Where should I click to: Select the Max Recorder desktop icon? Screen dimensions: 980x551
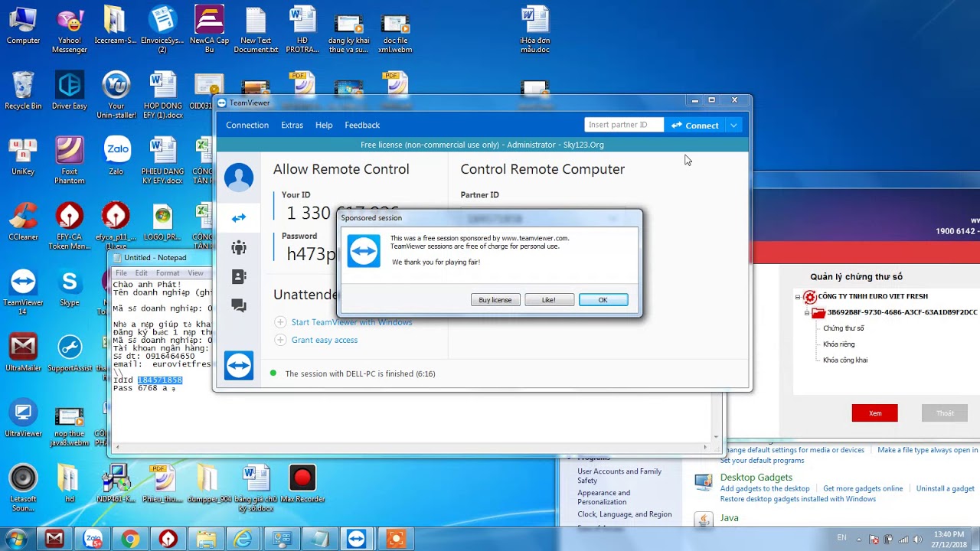(x=302, y=484)
